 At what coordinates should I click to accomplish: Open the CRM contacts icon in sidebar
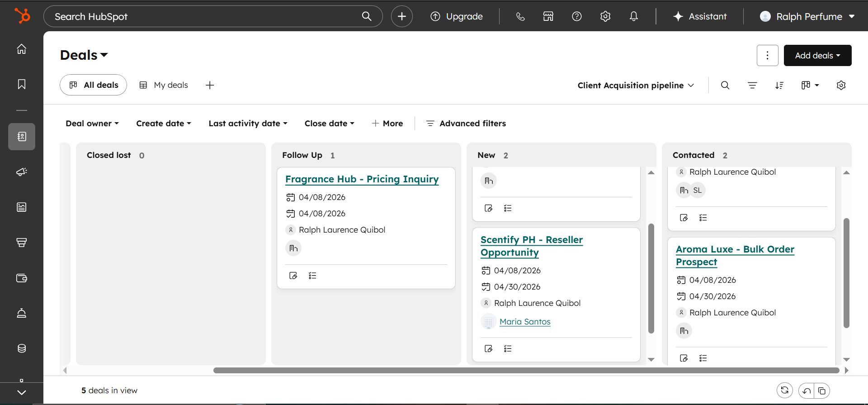pyautogui.click(x=22, y=136)
